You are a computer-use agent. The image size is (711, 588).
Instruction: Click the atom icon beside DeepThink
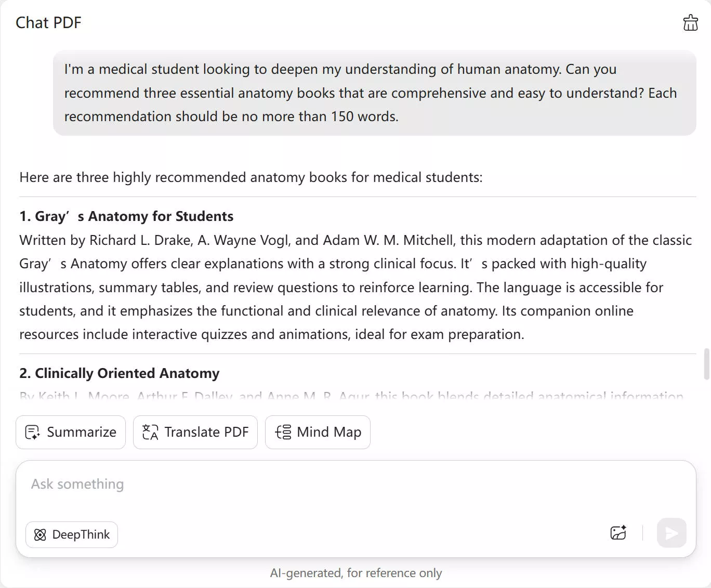pyautogui.click(x=40, y=535)
